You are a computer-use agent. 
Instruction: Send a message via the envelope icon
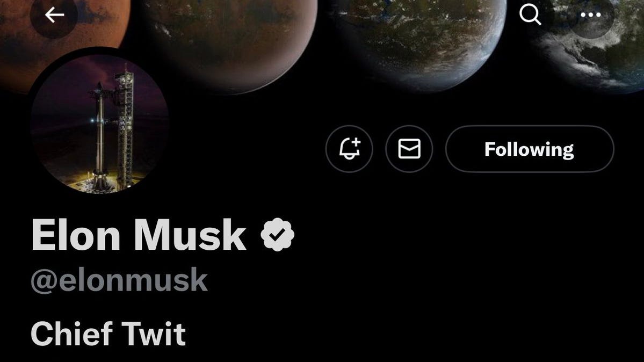(409, 149)
